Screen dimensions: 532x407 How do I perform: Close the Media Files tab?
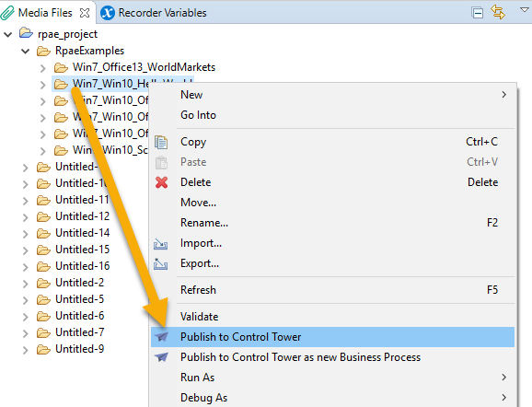tap(85, 13)
